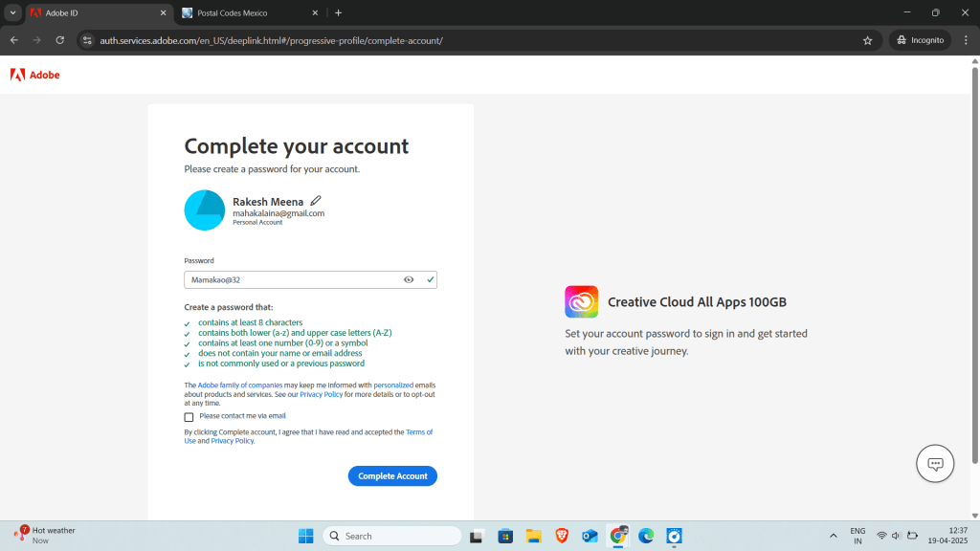The width and height of the screenshot is (980, 551).
Task: Click the battery status icon
Action: click(x=912, y=536)
